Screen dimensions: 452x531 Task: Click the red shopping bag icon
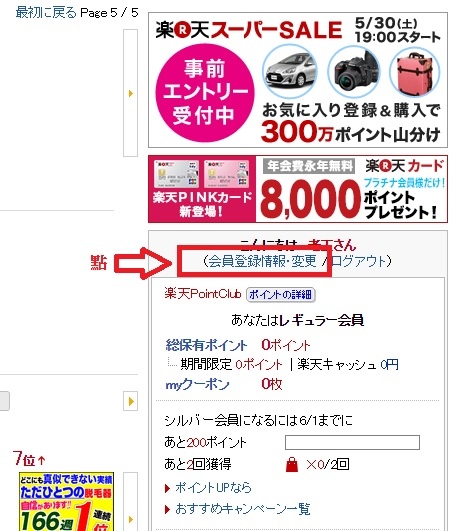[x=292, y=464]
